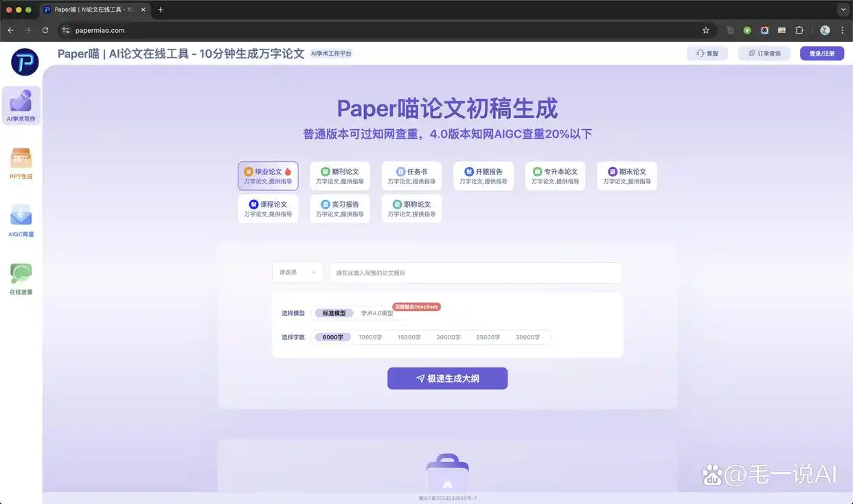The image size is (853, 504).
Task: Open the 请选择 dropdown
Action: (x=297, y=272)
